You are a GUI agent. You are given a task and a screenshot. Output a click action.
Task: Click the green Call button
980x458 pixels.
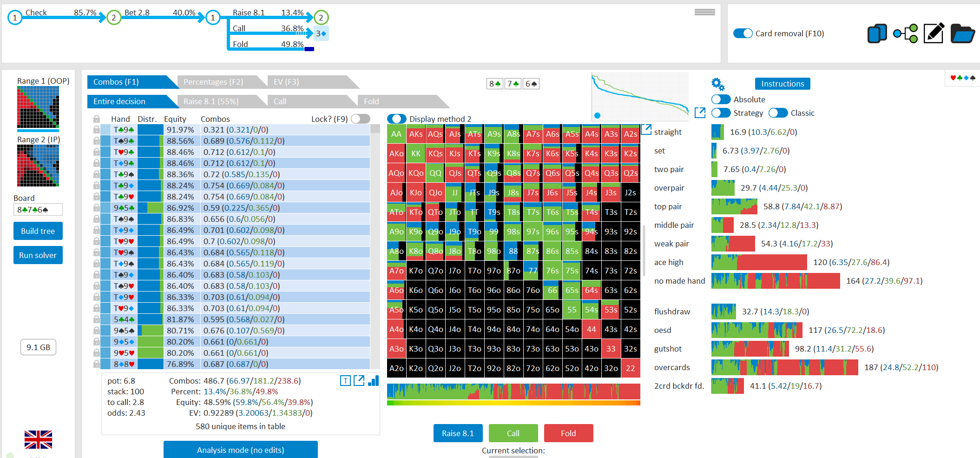pos(513,433)
